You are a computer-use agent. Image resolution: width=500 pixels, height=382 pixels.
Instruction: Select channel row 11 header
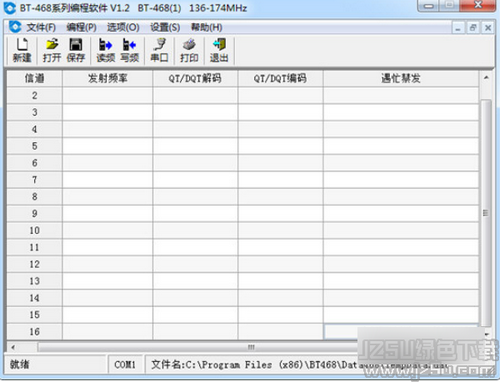(34, 247)
